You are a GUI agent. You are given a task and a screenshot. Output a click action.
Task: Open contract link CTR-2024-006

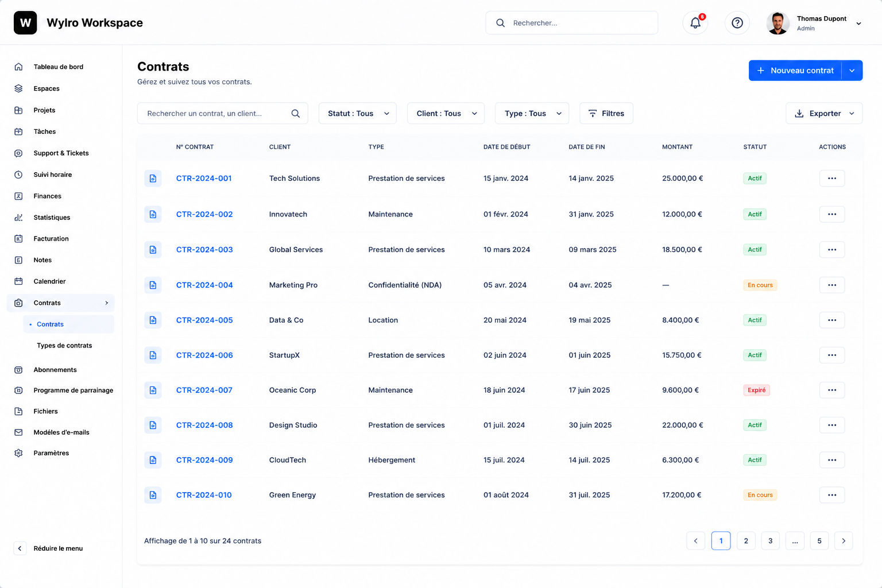[x=204, y=355]
